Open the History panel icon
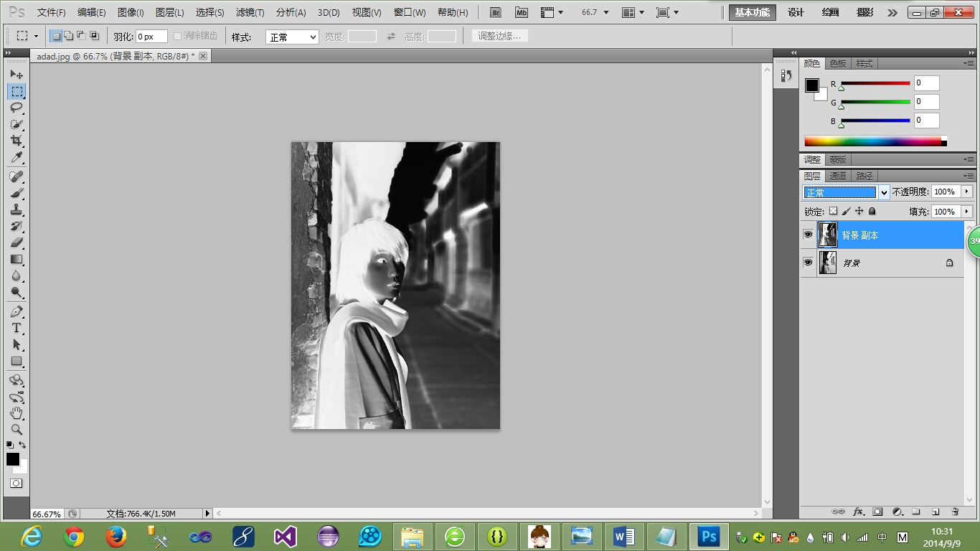 (x=786, y=75)
